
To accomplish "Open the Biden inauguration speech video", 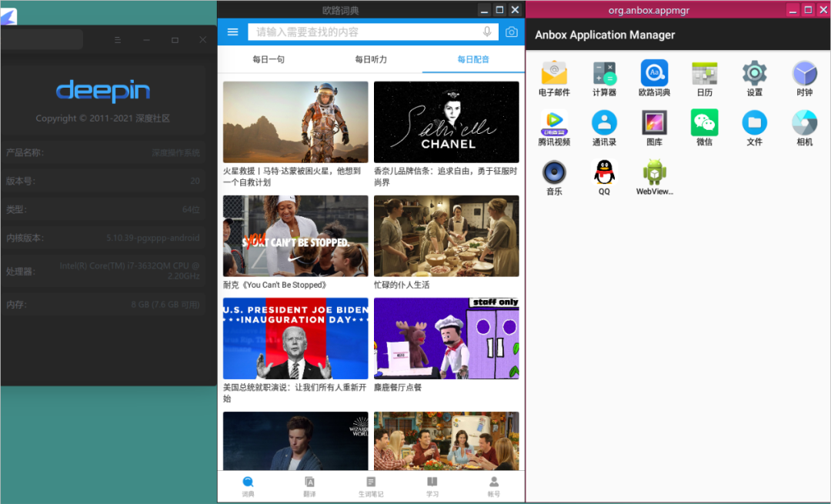I will 295,339.
